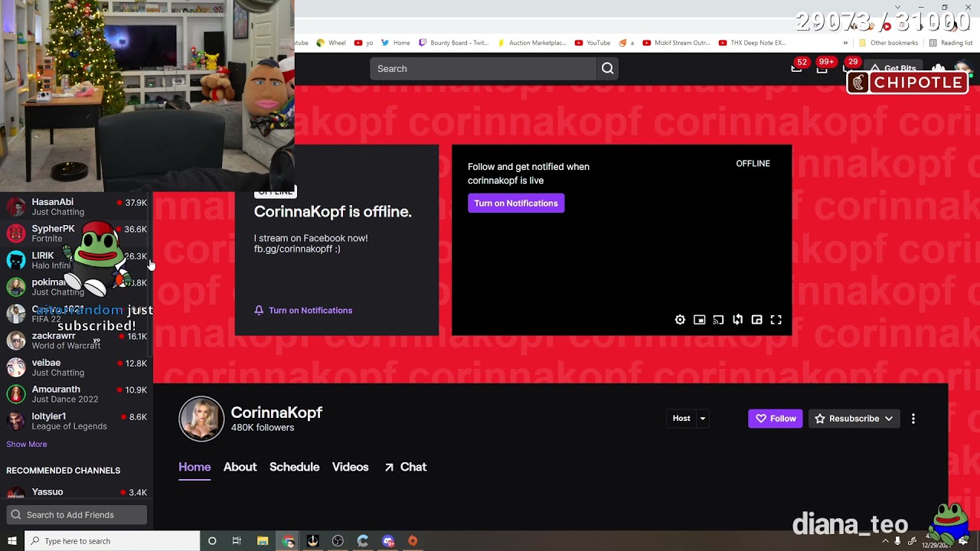This screenshot has width=980, height=551.
Task: Expand the Resubscribe dropdown chevron
Action: click(x=888, y=419)
